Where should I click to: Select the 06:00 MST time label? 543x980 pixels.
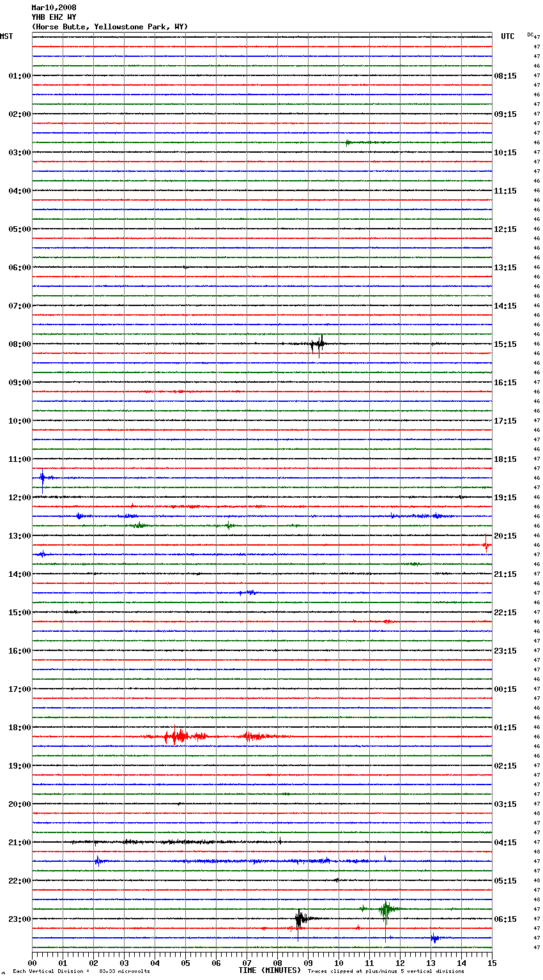click(20, 268)
